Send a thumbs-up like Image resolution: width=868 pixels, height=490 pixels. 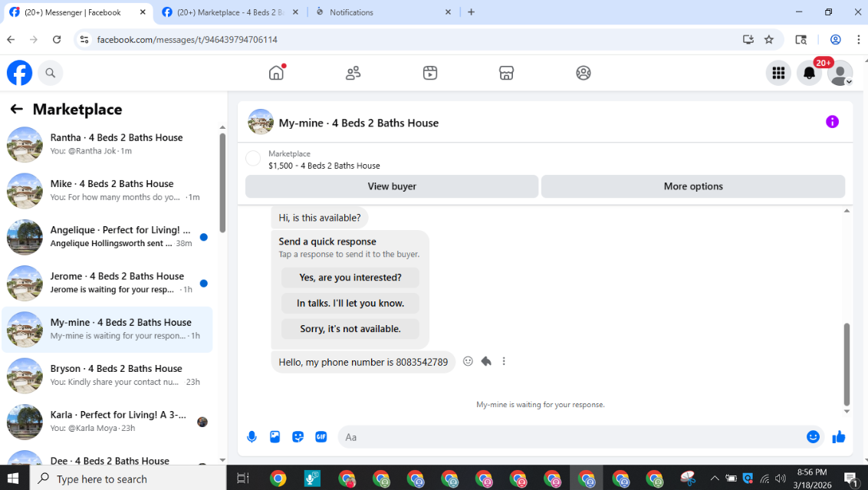(x=839, y=437)
